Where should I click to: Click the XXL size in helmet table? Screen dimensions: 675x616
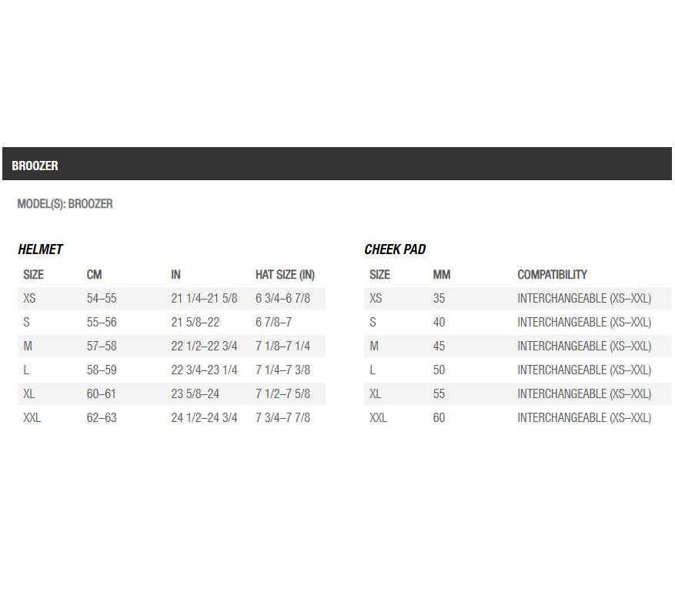(32, 418)
